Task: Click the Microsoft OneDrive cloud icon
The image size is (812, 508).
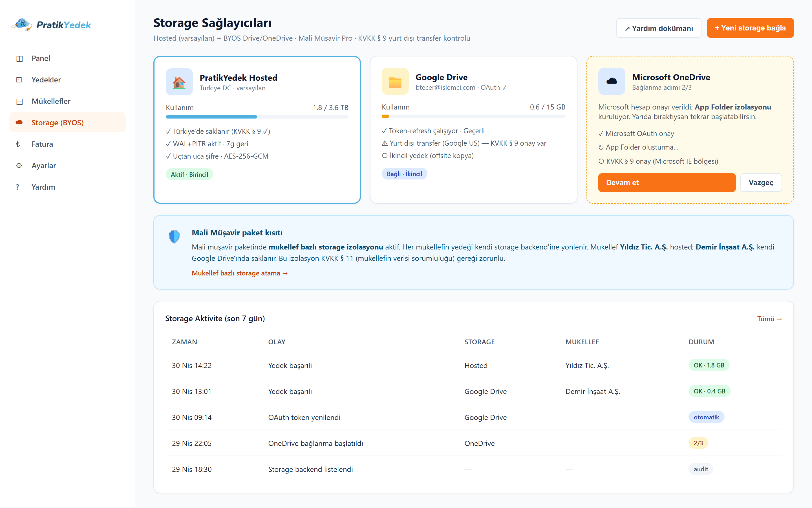Action: click(x=611, y=81)
